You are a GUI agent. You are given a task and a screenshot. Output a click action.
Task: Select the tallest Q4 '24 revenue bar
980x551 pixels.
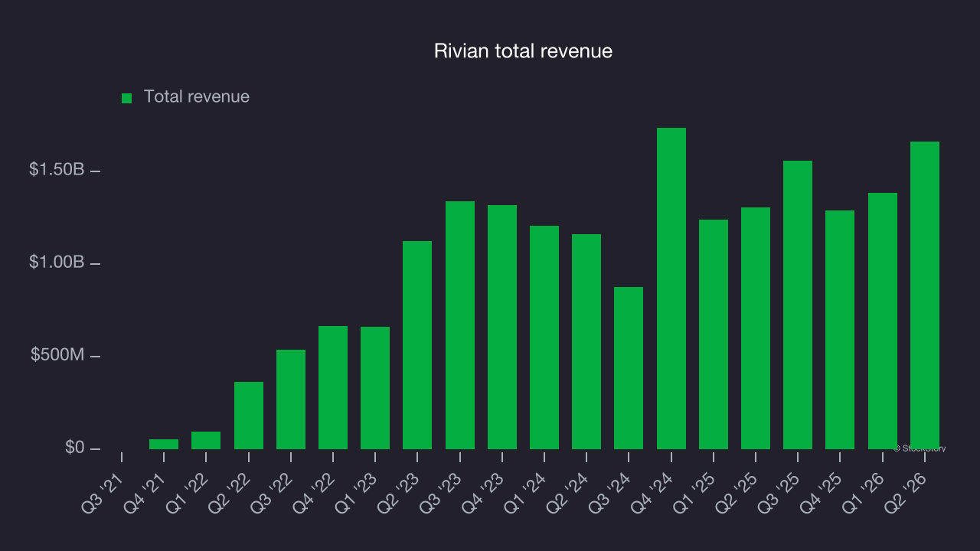671,289
